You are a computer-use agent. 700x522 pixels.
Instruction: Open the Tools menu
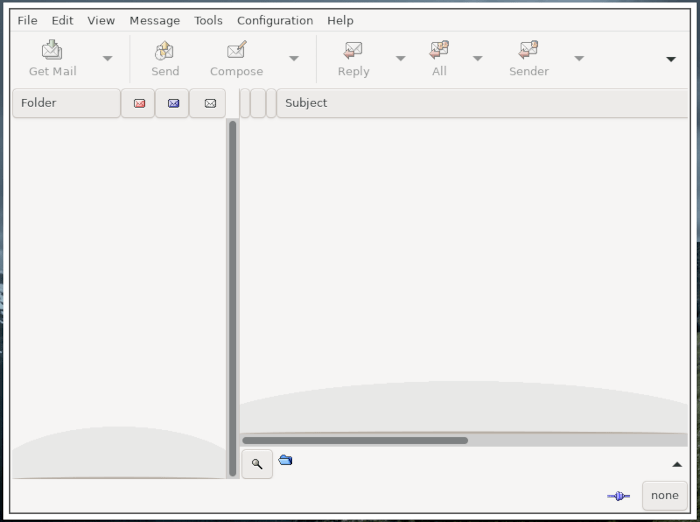coord(208,21)
